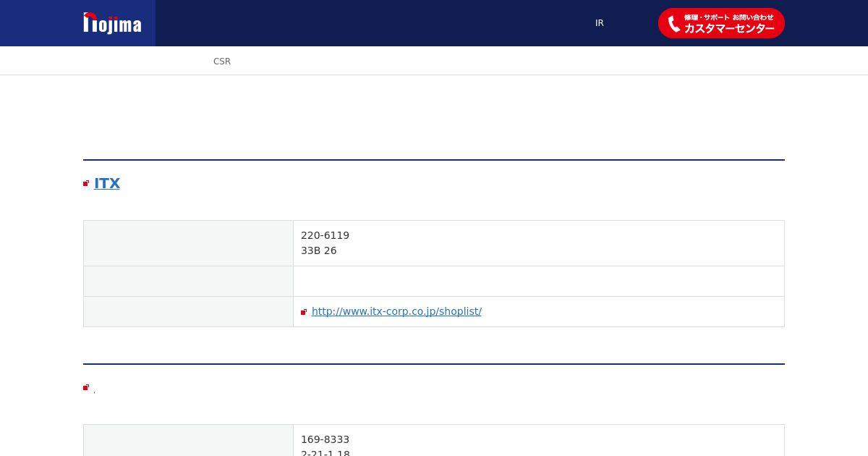Open the ITX company heading link
This screenshot has width=868, height=456.
point(107,183)
